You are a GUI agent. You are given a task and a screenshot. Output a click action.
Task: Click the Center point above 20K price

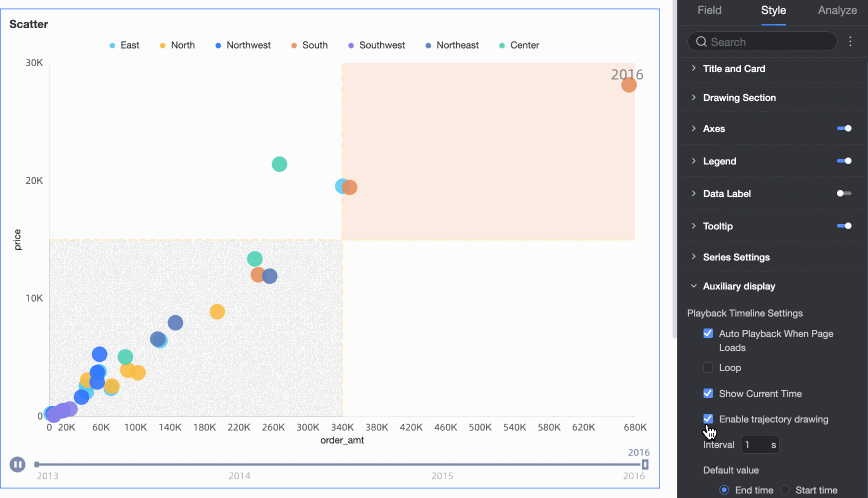[280, 164]
